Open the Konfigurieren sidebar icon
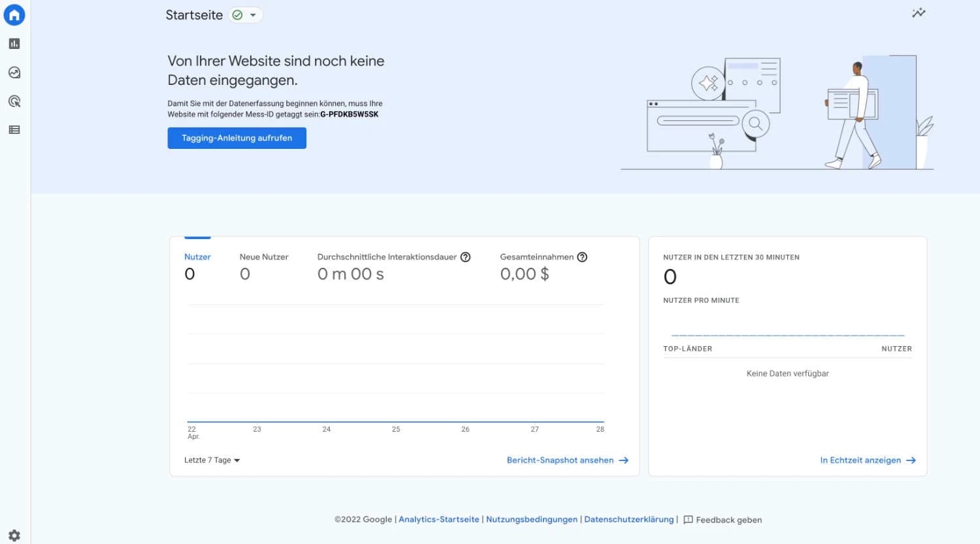 [x=14, y=129]
